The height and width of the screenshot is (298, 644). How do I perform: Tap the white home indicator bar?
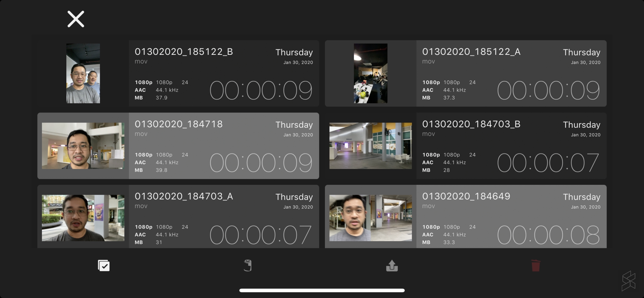point(322,290)
